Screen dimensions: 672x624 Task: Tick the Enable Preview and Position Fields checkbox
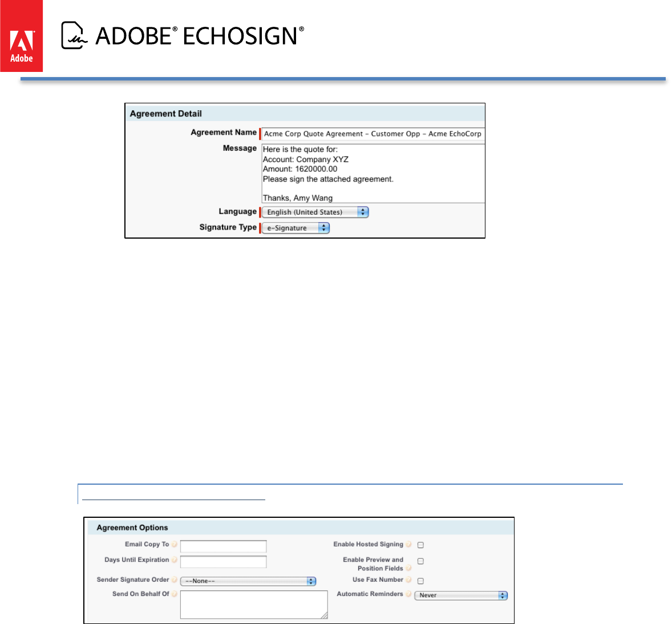coord(421,561)
